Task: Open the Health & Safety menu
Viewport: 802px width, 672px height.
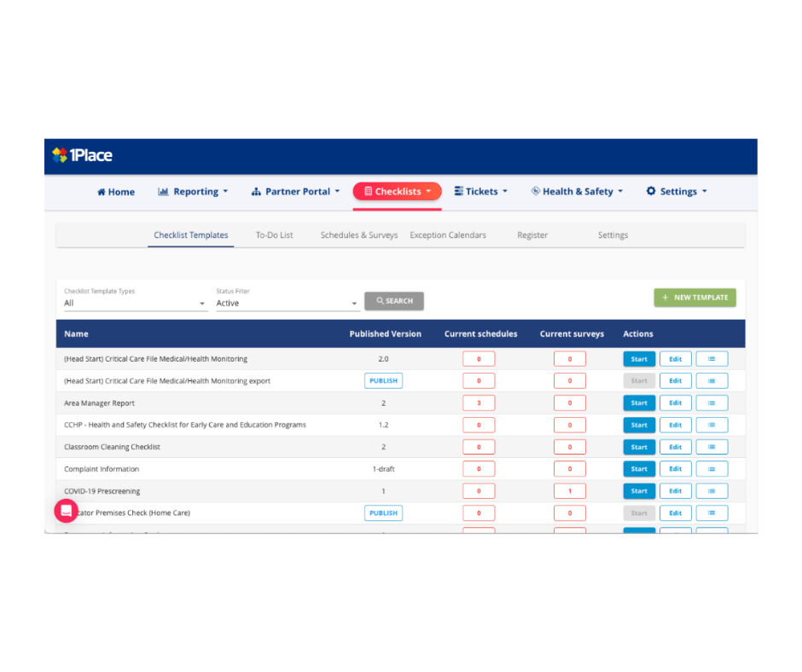Action: pyautogui.click(x=577, y=192)
